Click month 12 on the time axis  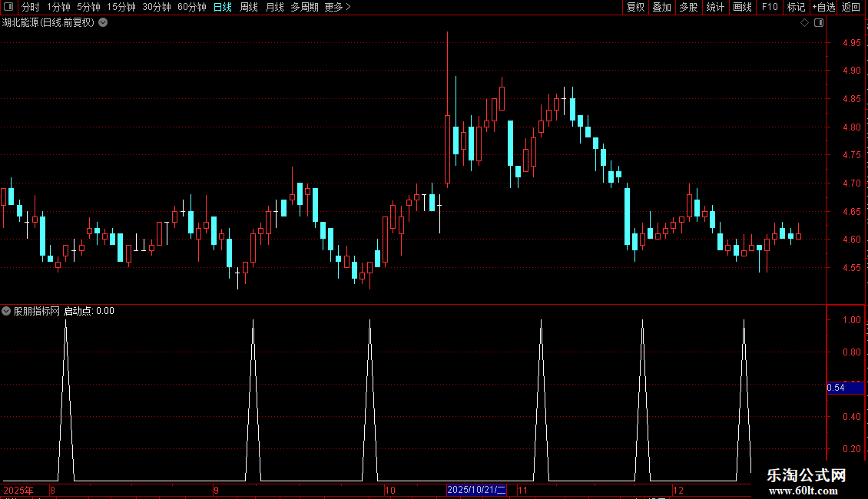(678, 490)
